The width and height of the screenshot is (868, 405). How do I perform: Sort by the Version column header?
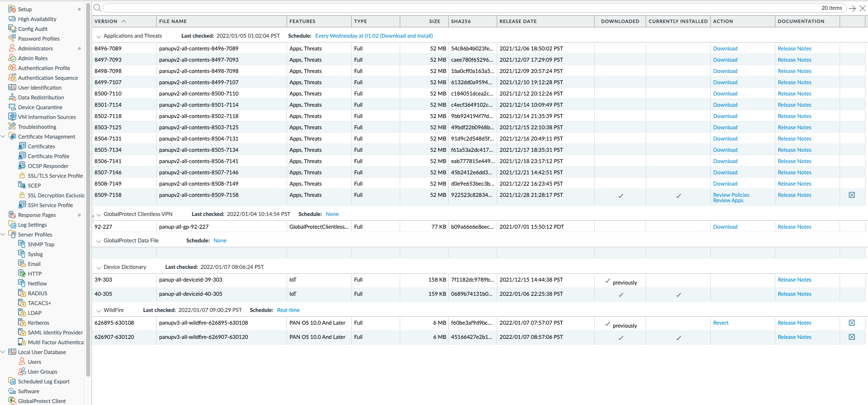pyautogui.click(x=106, y=22)
